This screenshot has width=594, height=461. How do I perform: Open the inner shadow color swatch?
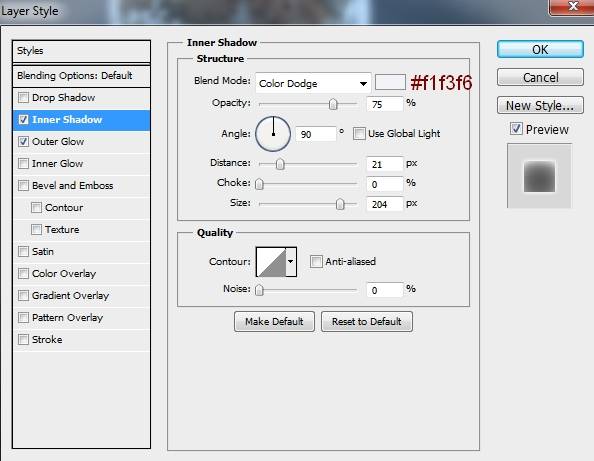coord(390,82)
